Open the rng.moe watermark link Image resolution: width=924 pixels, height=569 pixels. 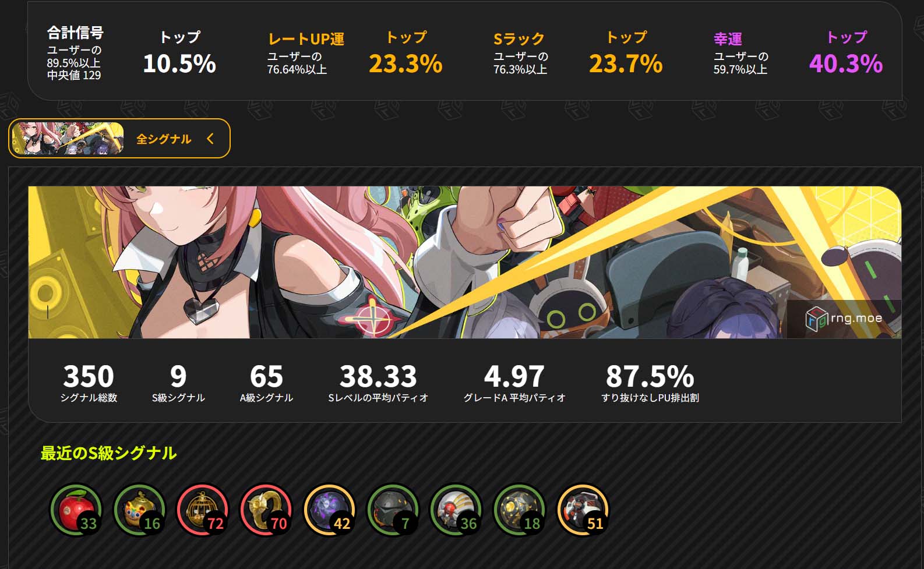pos(844,319)
